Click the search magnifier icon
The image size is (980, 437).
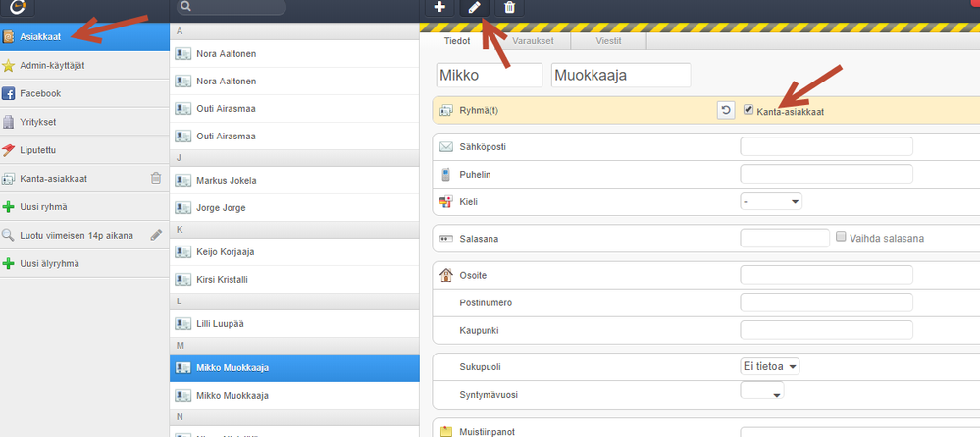coord(186,7)
